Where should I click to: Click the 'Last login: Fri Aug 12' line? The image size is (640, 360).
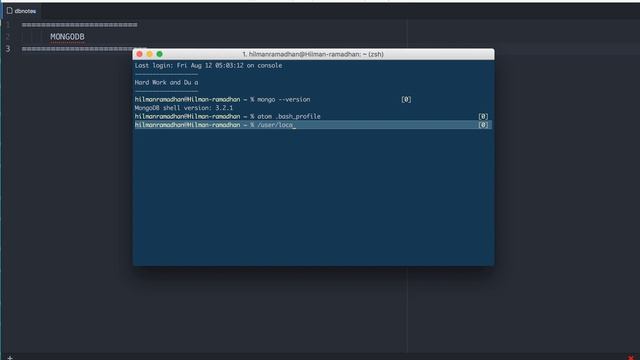coord(208,65)
